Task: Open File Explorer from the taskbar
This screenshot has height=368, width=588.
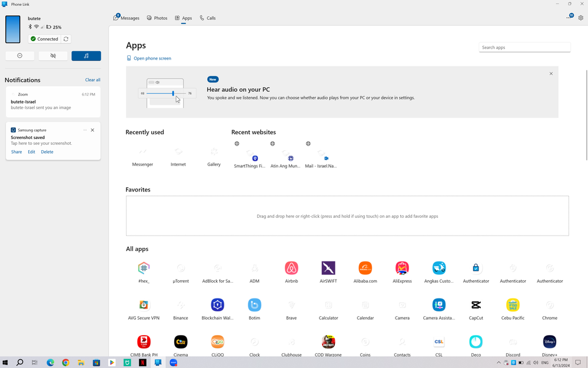Action: point(81,362)
